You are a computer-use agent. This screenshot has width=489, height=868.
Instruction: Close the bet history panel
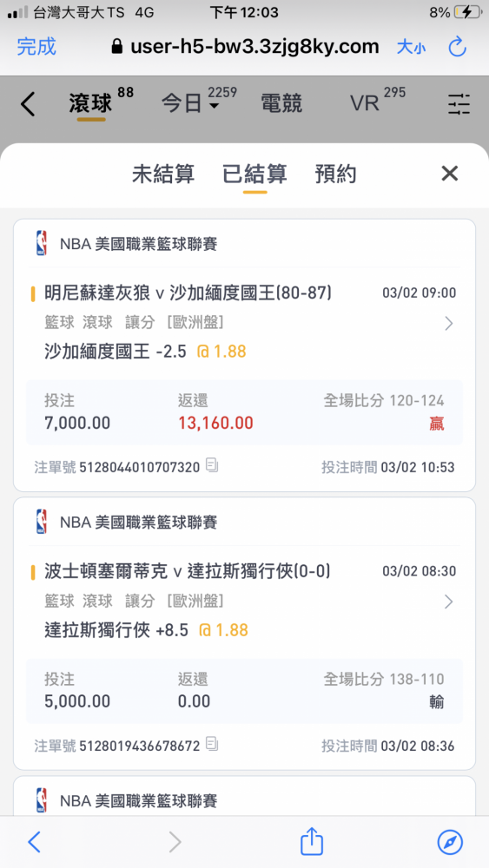pyautogui.click(x=450, y=174)
